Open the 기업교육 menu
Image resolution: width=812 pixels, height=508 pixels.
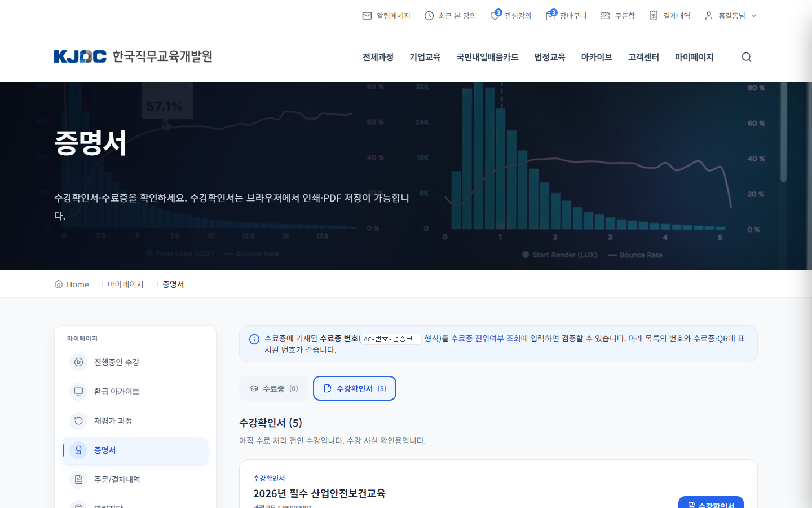pyautogui.click(x=425, y=57)
